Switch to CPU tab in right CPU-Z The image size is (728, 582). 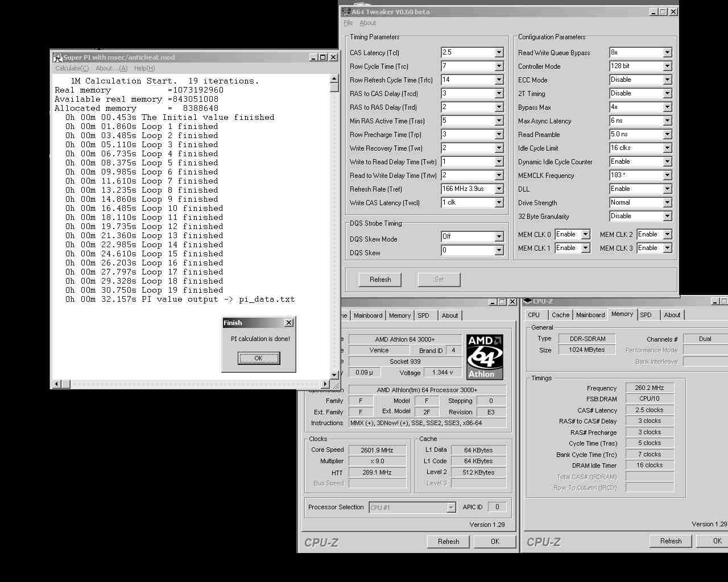pos(534,315)
